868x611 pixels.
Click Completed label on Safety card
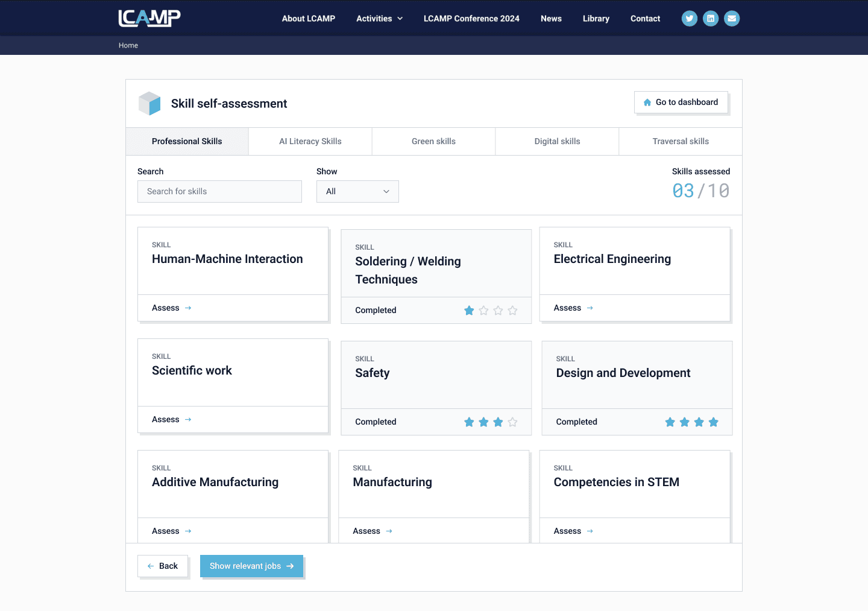click(376, 422)
